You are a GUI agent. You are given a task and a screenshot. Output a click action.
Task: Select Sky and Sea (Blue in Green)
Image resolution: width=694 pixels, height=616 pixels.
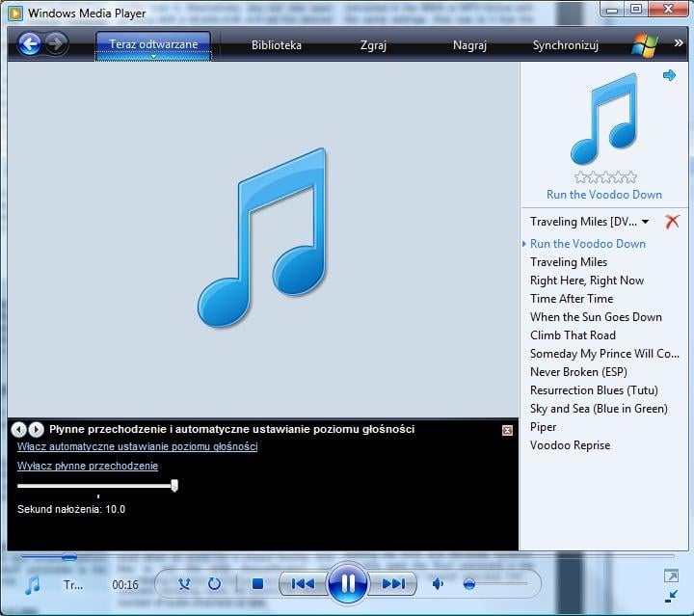pos(599,409)
